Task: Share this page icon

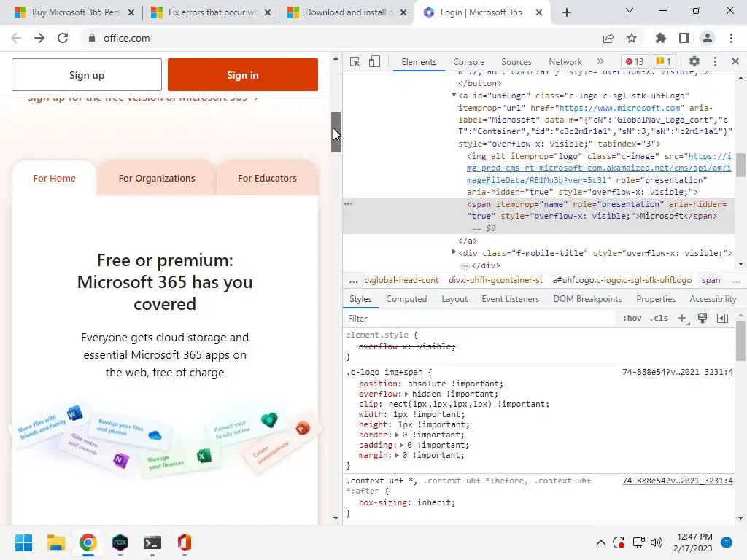Action: 608,38
